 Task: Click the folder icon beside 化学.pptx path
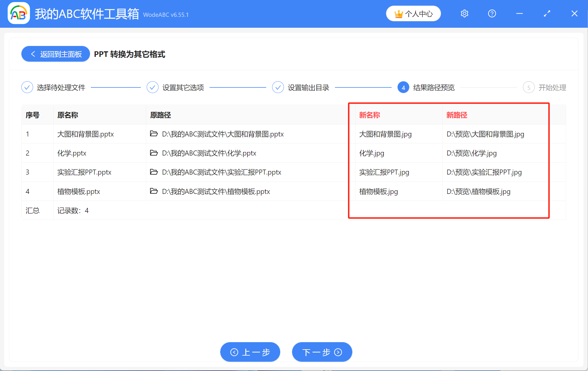pyautogui.click(x=154, y=153)
